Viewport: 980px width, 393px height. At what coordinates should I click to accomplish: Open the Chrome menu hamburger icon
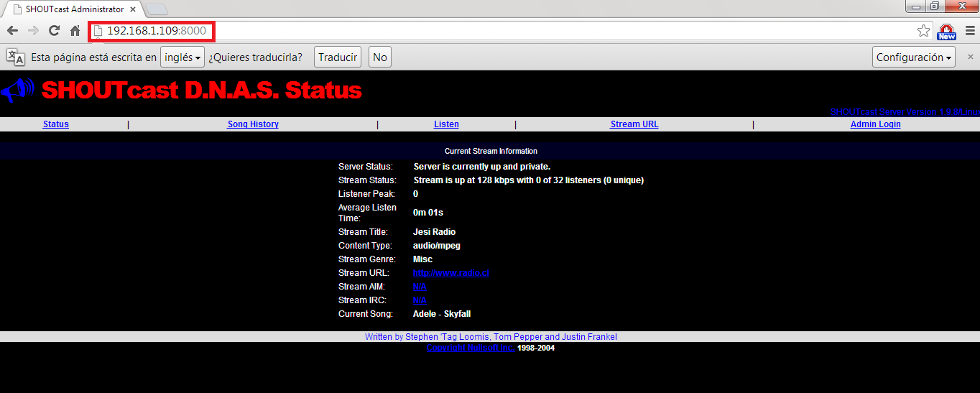(x=969, y=31)
